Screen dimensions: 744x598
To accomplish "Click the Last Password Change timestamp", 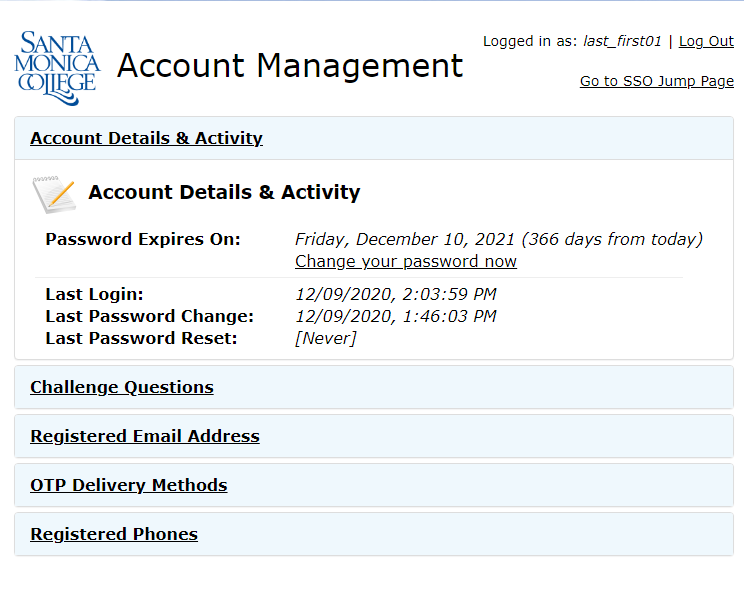I will coord(395,316).
